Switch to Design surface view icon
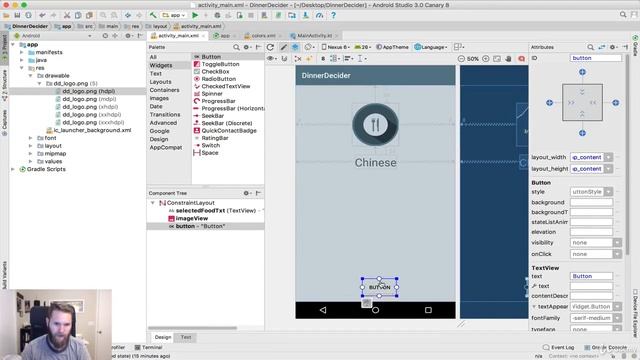 284,47
